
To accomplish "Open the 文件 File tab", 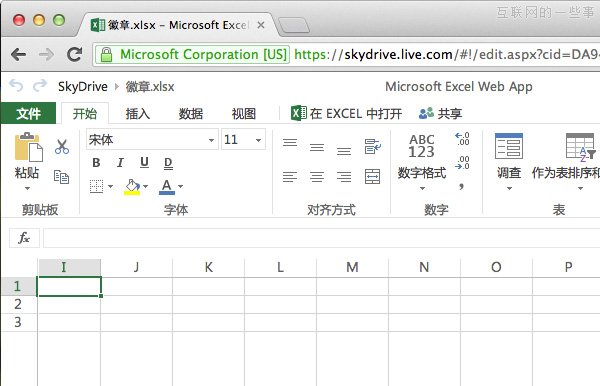I will 28,113.
